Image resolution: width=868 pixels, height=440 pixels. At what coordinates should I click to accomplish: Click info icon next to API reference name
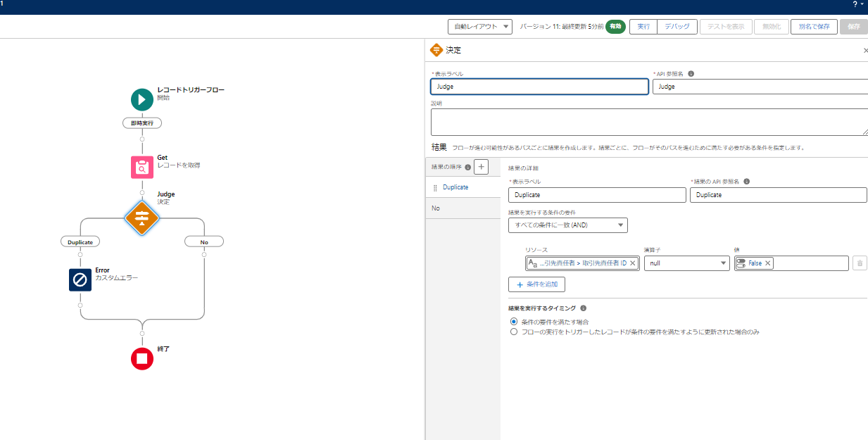tap(691, 74)
